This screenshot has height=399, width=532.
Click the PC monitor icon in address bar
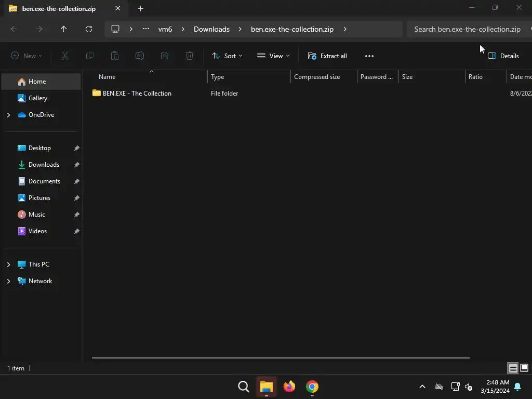click(x=115, y=29)
